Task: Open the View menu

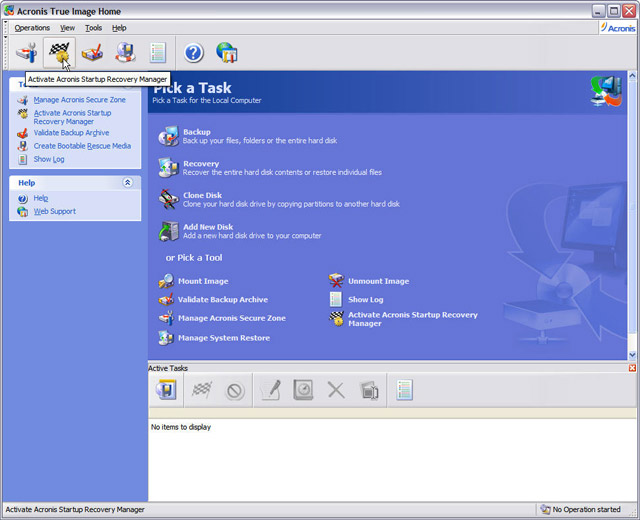Action: (x=67, y=28)
